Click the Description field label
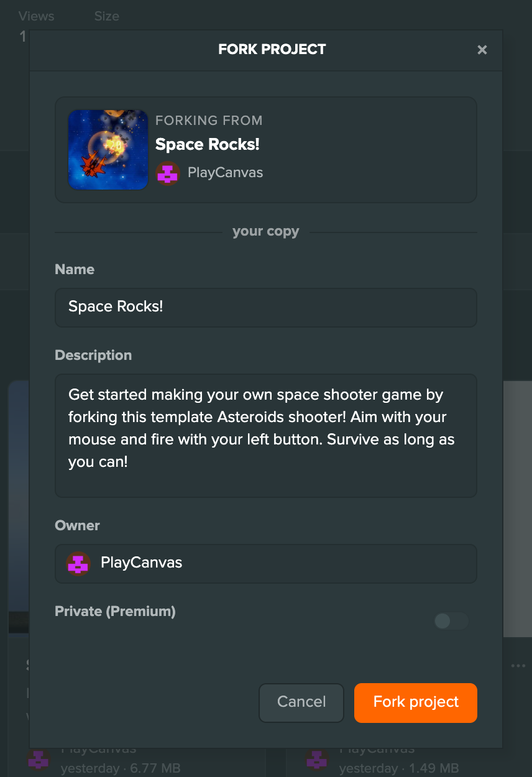Image resolution: width=532 pixels, height=777 pixels. coord(93,356)
